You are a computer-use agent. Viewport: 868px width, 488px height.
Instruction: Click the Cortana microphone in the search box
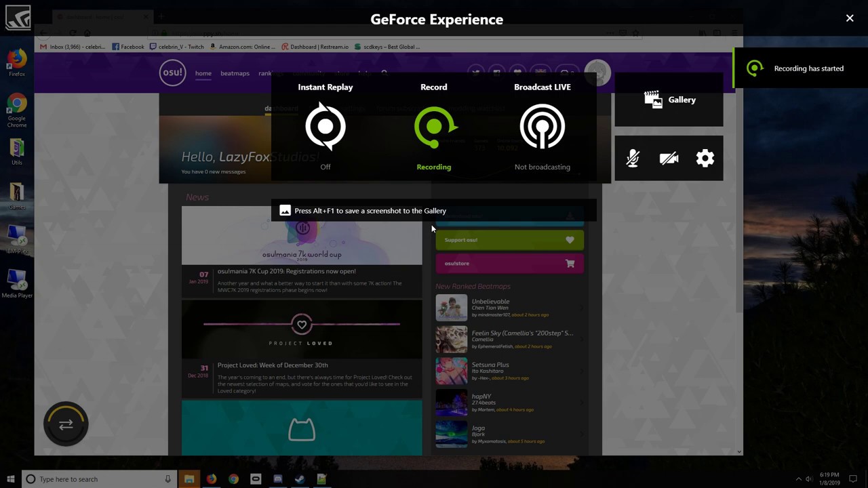pyautogui.click(x=167, y=479)
